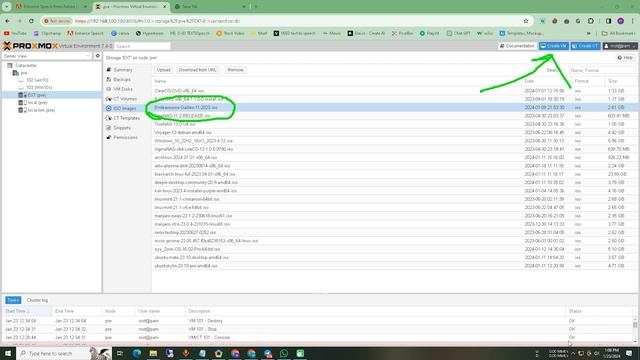Screen dimensions: 640x360
Task: Select the local-lvm (pve) storage
Action: (x=41, y=110)
